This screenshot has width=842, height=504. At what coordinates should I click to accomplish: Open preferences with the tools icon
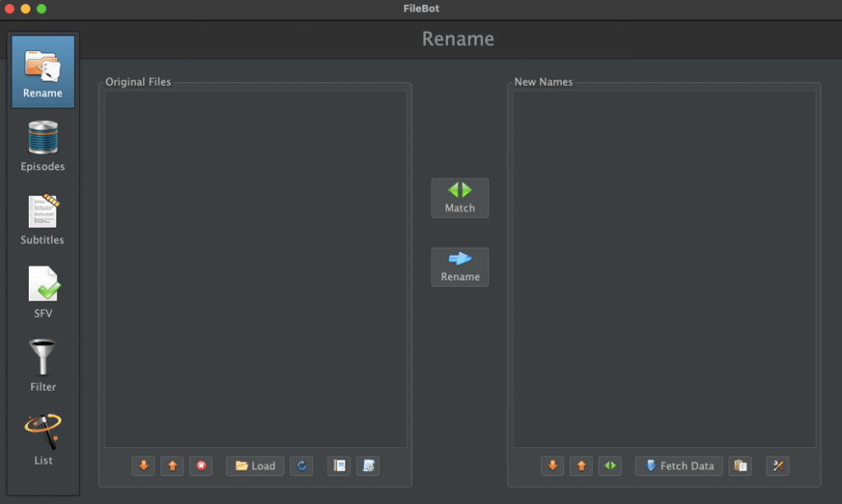pos(778,466)
